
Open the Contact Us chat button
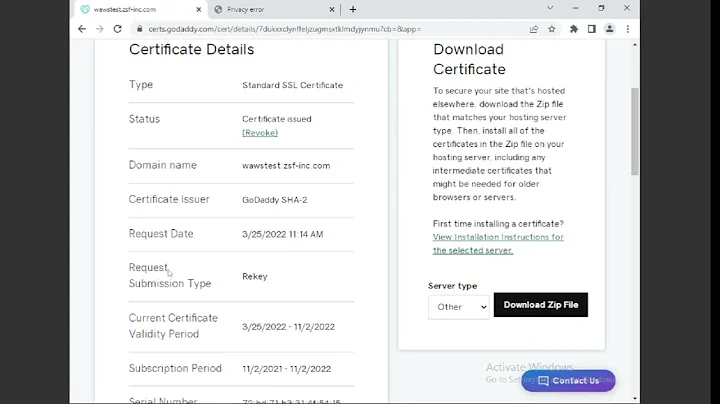point(568,381)
